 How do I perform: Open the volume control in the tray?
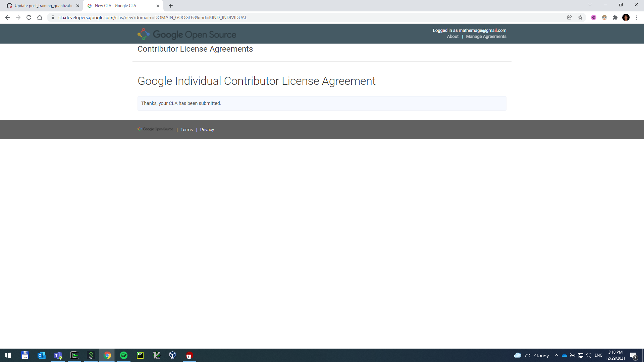tap(589, 355)
